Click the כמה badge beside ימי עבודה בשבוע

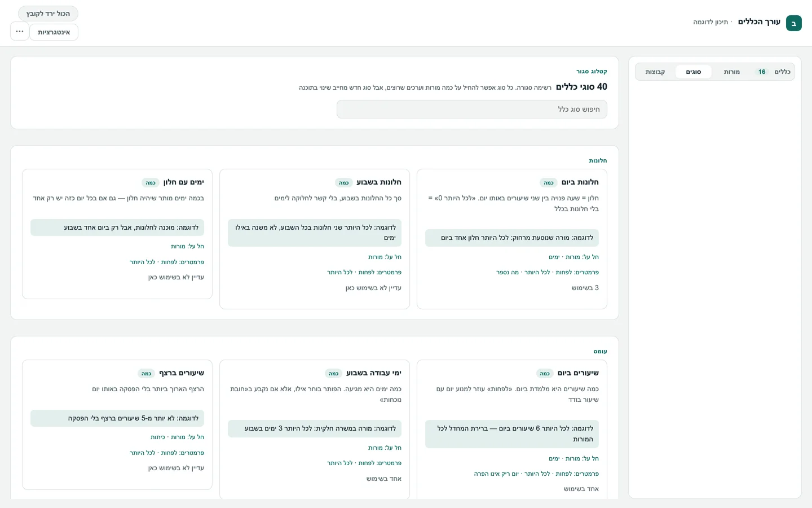coord(334,374)
